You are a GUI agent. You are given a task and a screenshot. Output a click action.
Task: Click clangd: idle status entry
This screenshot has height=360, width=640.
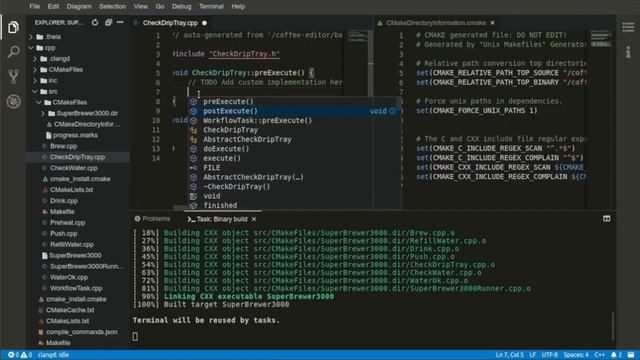click(53, 355)
